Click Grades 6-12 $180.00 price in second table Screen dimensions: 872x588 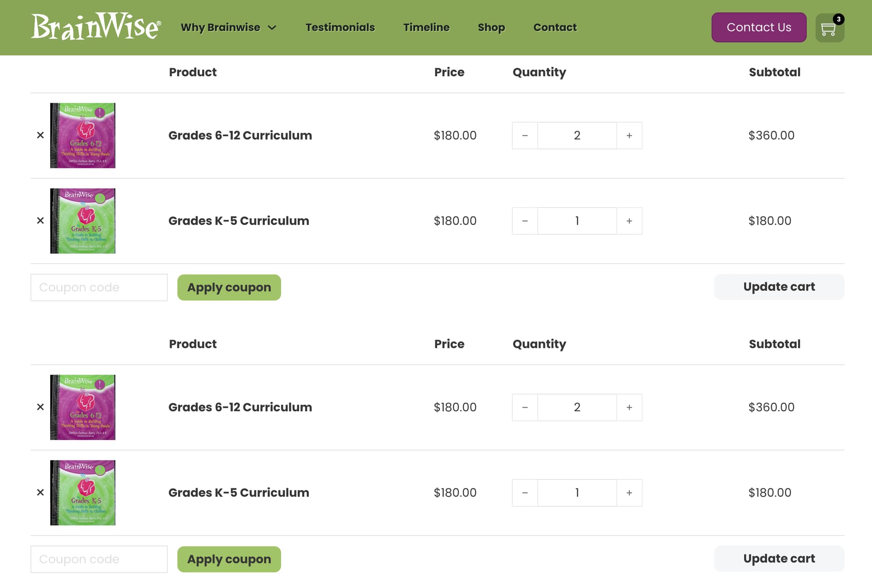pos(455,407)
